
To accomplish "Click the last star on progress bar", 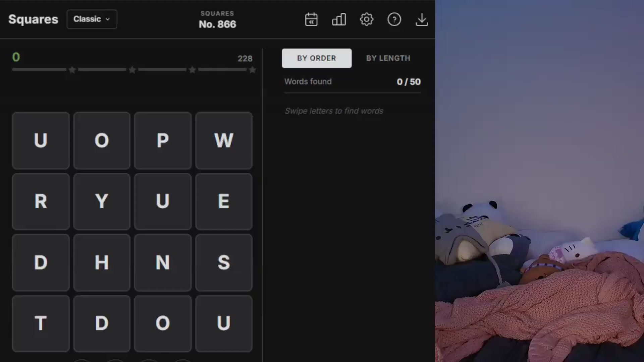I will pyautogui.click(x=253, y=70).
